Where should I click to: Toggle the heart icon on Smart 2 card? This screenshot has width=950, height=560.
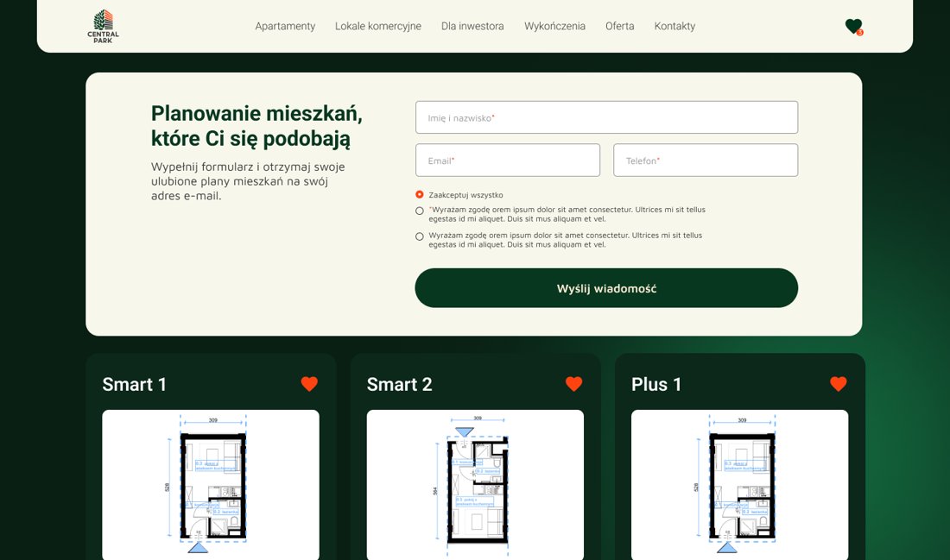(x=573, y=384)
